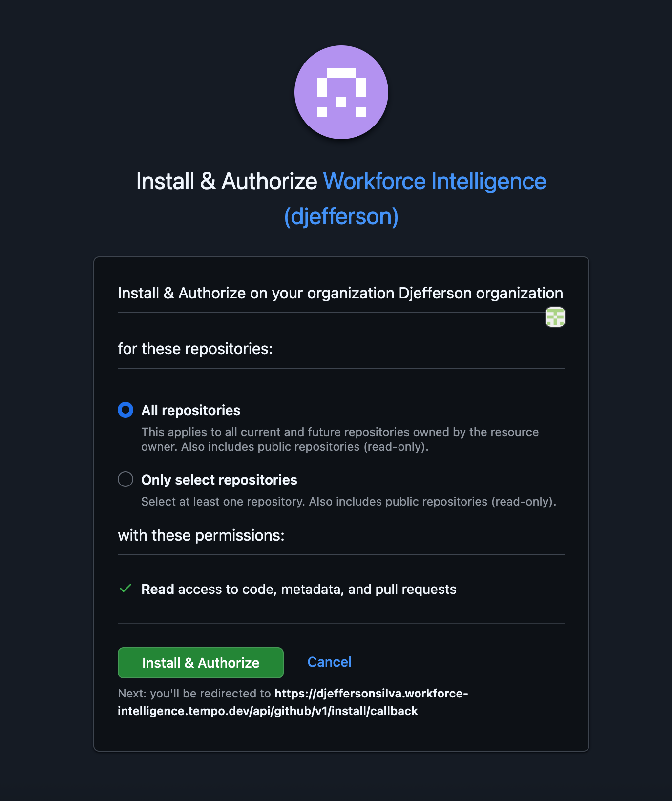This screenshot has width=672, height=801.
Task: Click the All repositories description text
Action: click(340, 440)
